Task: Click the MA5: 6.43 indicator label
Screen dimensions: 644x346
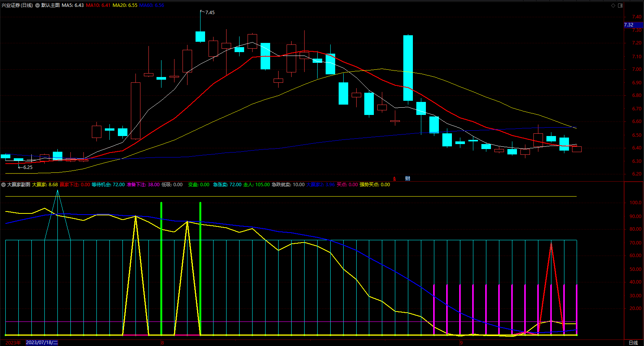Action: click(73, 5)
